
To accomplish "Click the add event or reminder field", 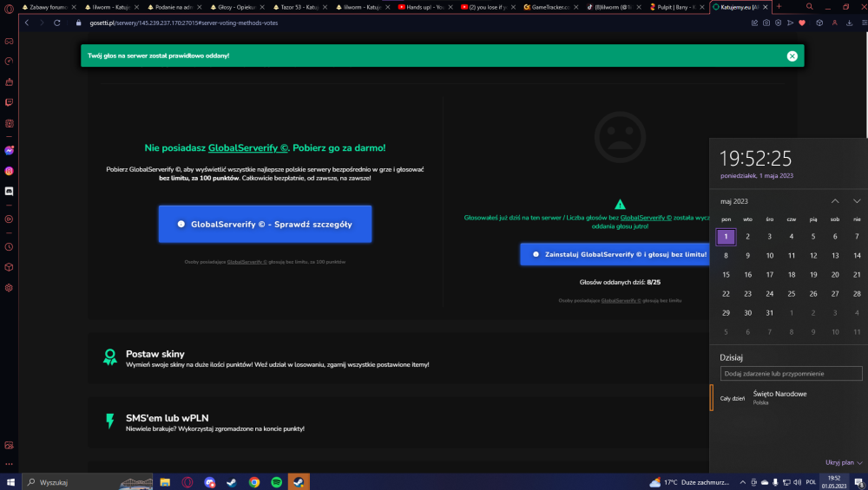I will point(791,373).
